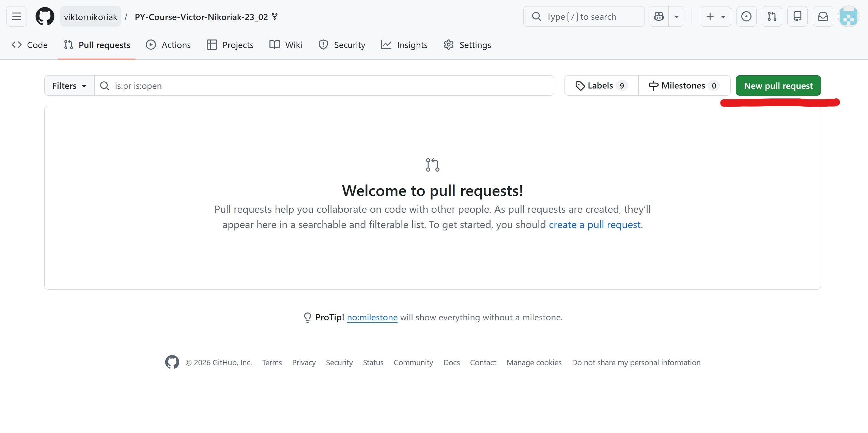868x433 pixels.
Task: Open Copilot chat icon in header
Action: [x=658, y=16]
